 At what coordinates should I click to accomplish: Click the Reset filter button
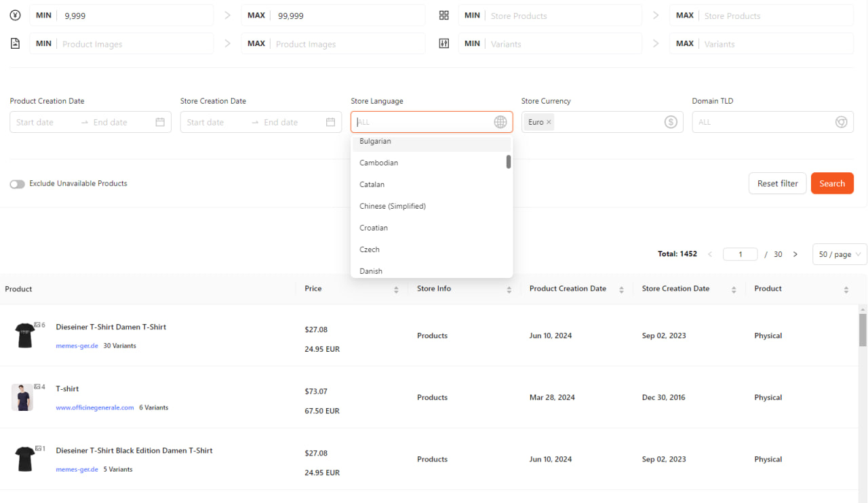pyautogui.click(x=778, y=183)
